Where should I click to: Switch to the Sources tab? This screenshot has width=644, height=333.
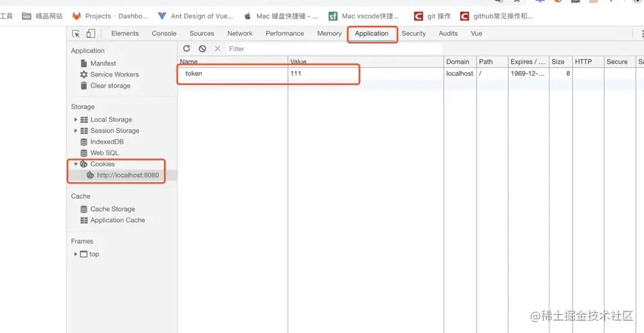click(202, 33)
